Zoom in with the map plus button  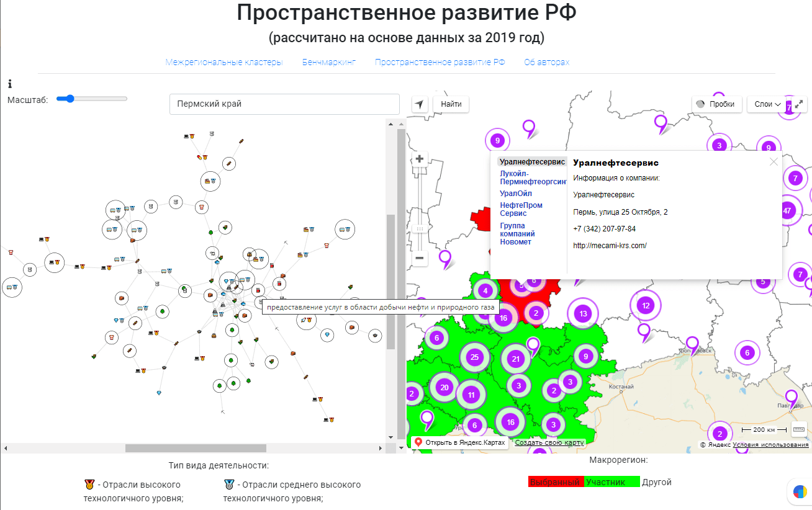[420, 159]
